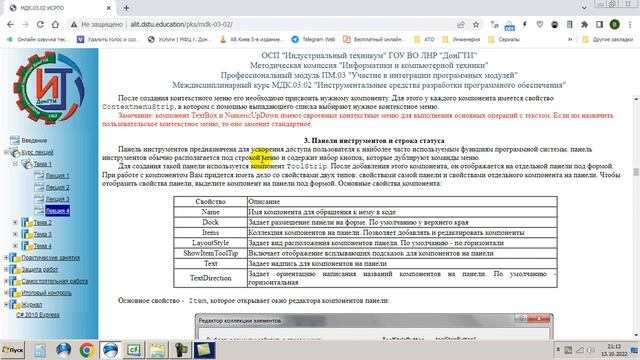Expand the Журнал tree node
640x360 pixels.
tap(6, 304)
